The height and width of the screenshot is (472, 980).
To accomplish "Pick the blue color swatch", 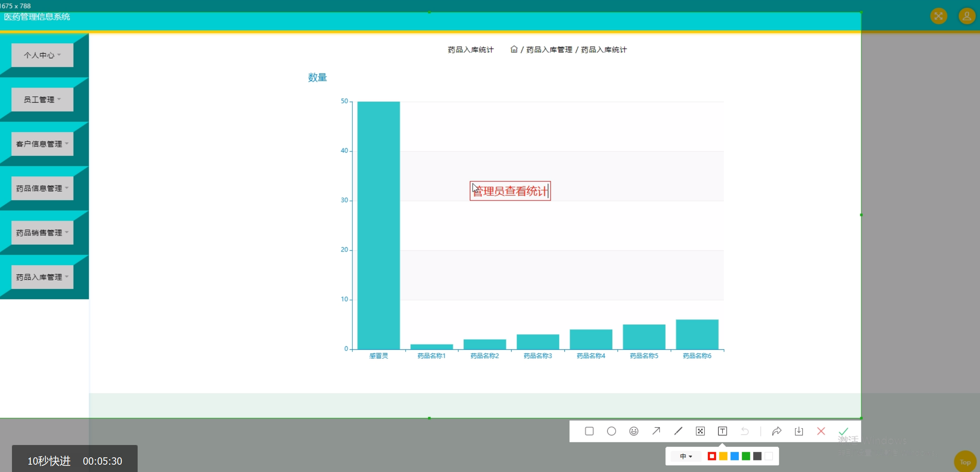I will (734, 456).
